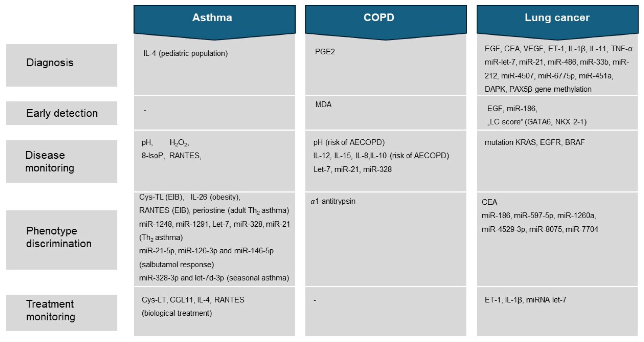The height and width of the screenshot is (342, 644).
Task: Click the mutation KRAS, EGFR, BRAF text
Action: pyautogui.click(x=534, y=142)
